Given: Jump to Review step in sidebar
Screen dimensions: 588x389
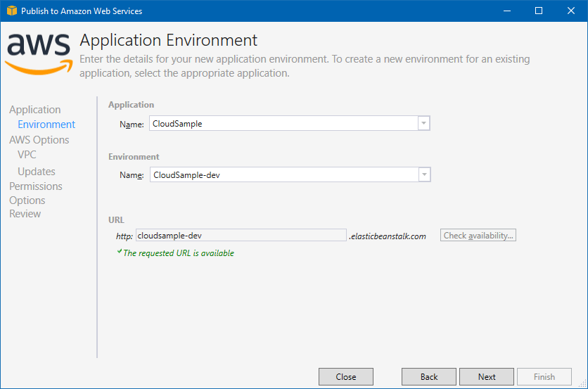Looking at the screenshot, I should click(x=25, y=214).
